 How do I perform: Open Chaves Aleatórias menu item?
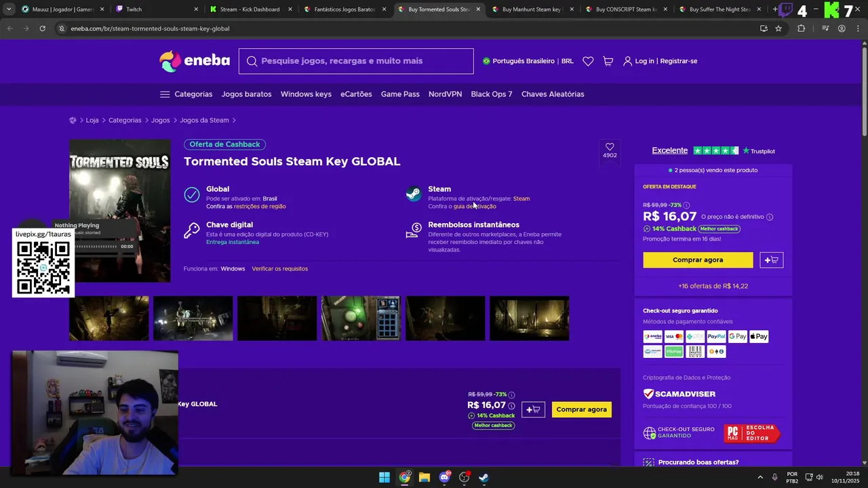point(553,94)
